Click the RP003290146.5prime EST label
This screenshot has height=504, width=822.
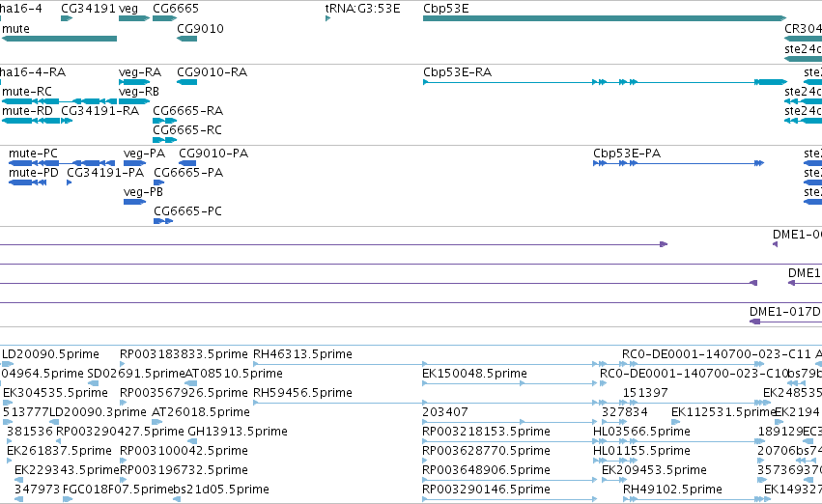pos(486,490)
